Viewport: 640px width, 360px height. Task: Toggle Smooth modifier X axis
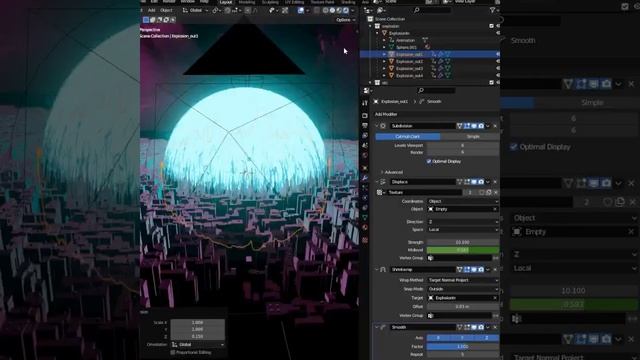tap(438, 338)
